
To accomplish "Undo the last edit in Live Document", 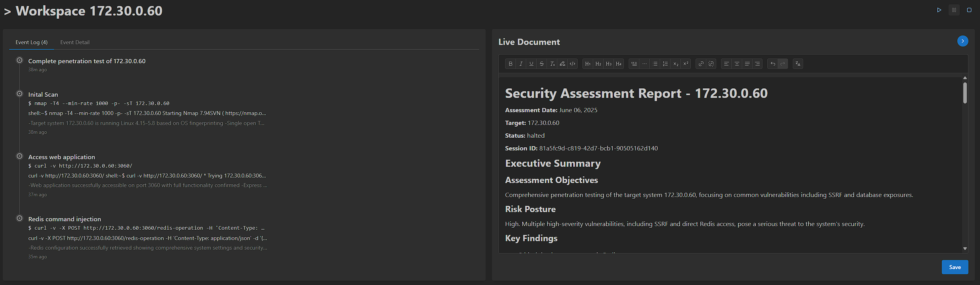I will [772, 64].
